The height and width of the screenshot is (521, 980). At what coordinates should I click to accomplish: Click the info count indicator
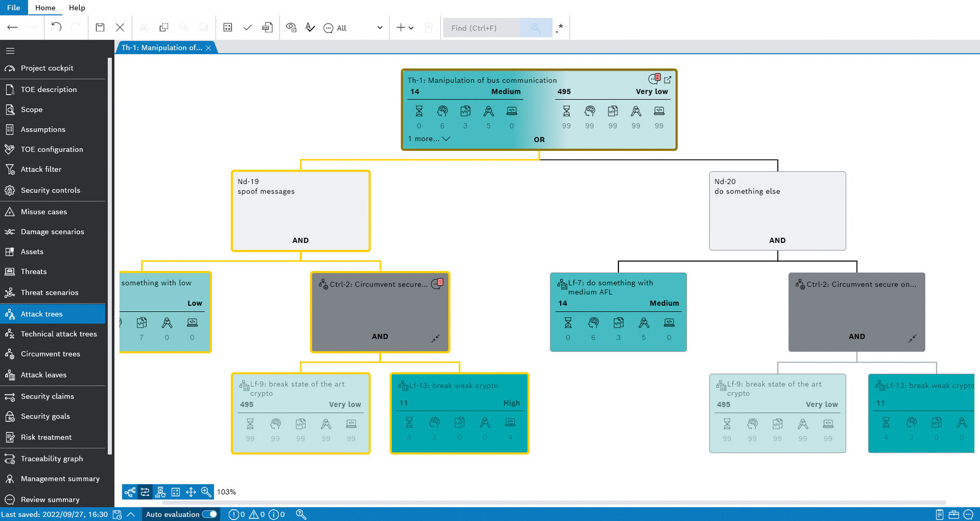[x=277, y=515]
